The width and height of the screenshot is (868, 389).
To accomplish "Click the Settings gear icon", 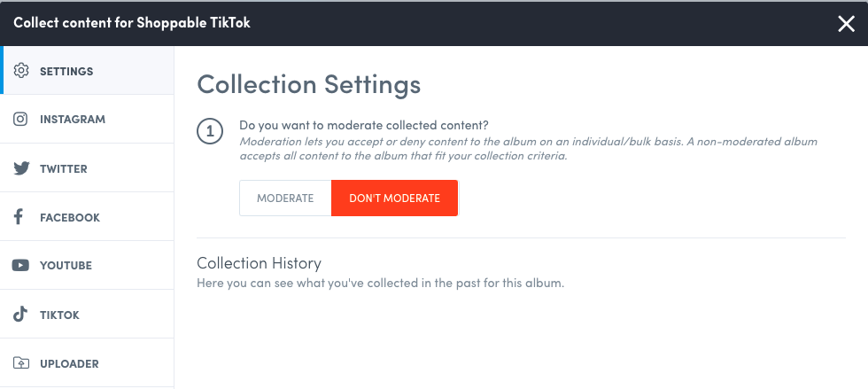I will tap(21, 71).
